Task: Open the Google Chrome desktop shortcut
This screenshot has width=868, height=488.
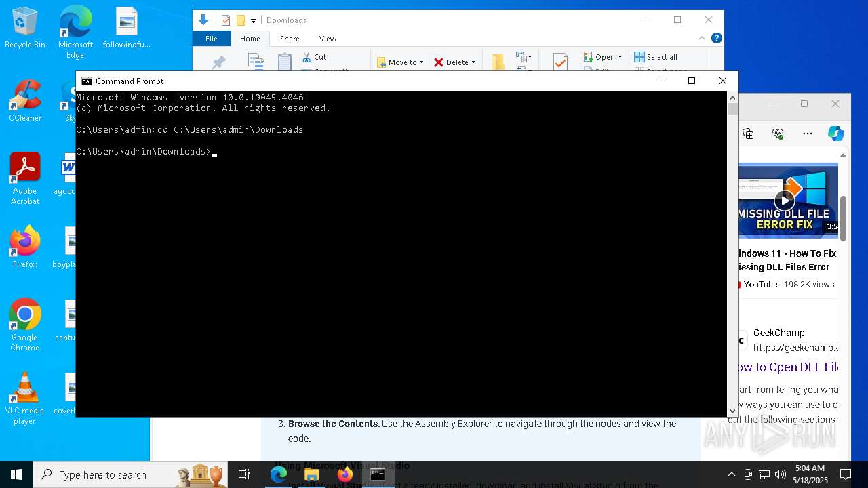Action: tap(24, 325)
